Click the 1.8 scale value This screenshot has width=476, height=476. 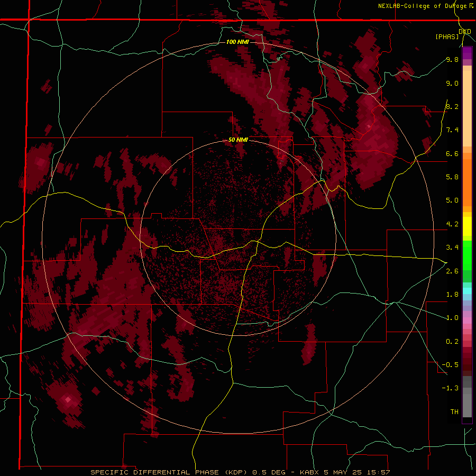[452, 295]
